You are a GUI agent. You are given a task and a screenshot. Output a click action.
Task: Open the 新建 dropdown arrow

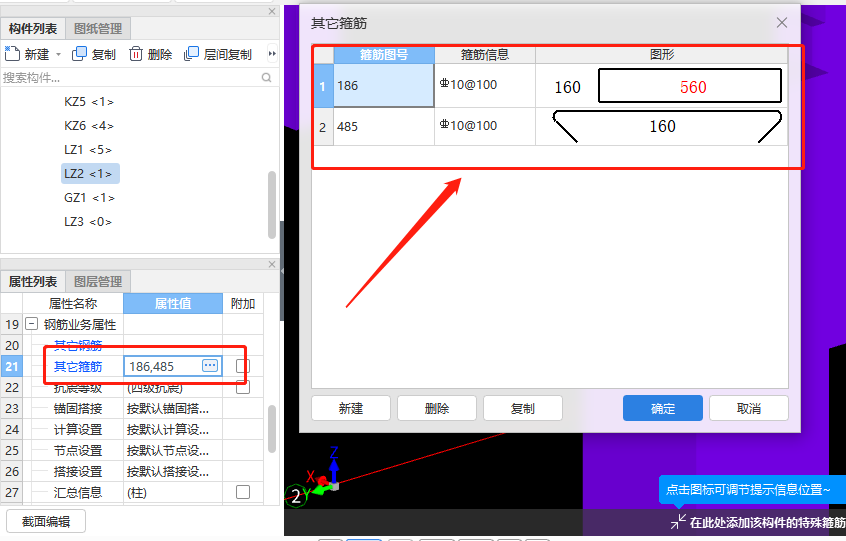coord(58,54)
